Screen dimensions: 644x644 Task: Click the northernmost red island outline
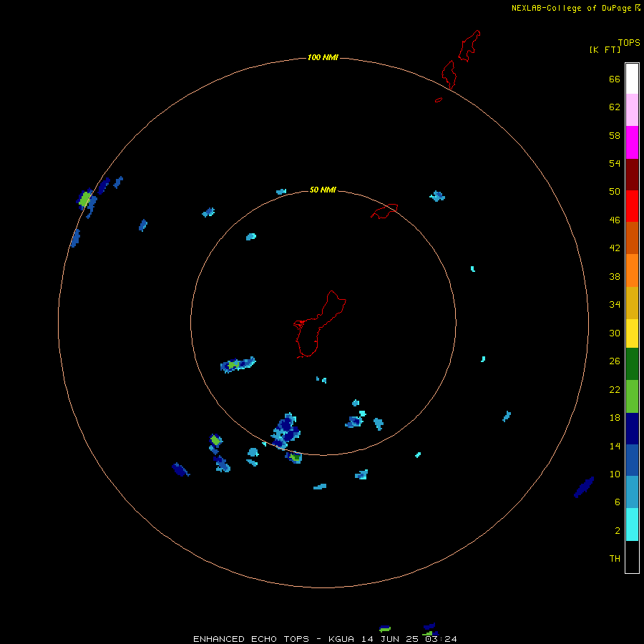pos(469,46)
